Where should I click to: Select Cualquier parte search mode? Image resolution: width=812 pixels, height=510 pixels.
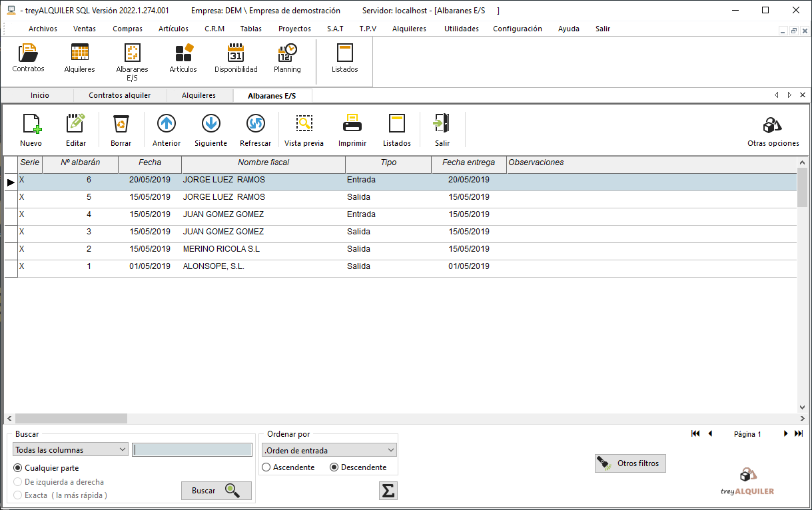(46, 468)
